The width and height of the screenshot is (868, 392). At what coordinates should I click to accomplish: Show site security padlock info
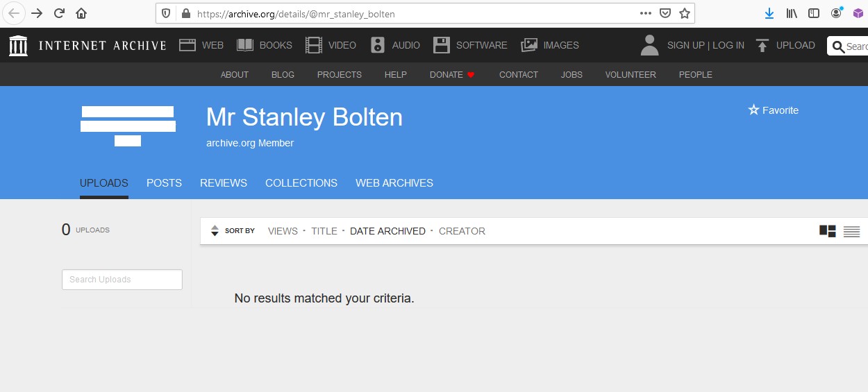[185, 13]
